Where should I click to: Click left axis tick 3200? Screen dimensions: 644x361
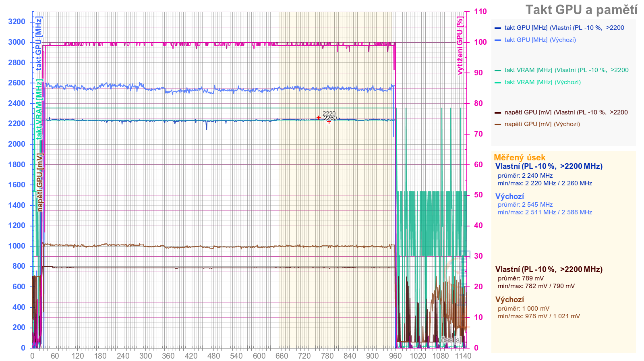pos(17,22)
